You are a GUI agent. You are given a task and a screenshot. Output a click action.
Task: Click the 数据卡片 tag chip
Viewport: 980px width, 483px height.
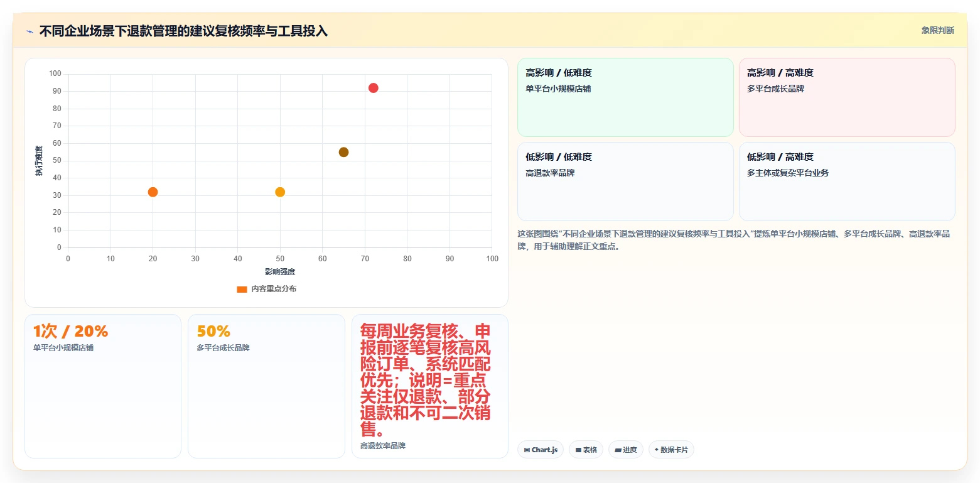671,450
